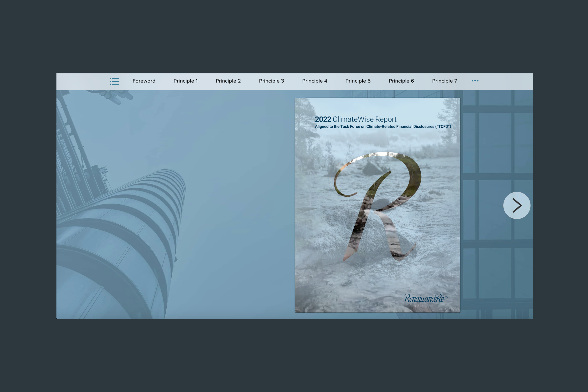Click the RenaissanceRe logo on cover
This screenshot has width=588, height=392.
(x=425, y=298)
